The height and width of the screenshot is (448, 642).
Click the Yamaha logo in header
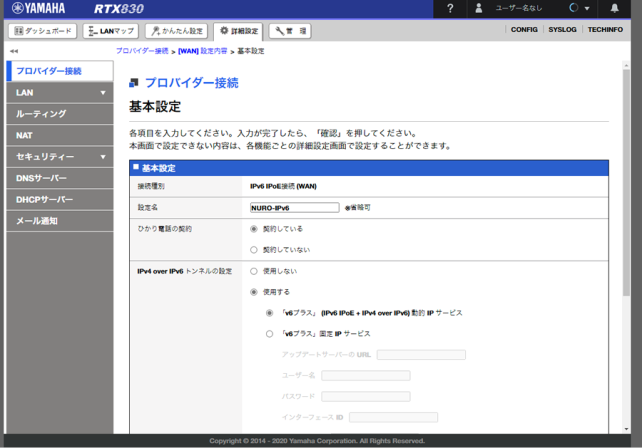[39, 9]
